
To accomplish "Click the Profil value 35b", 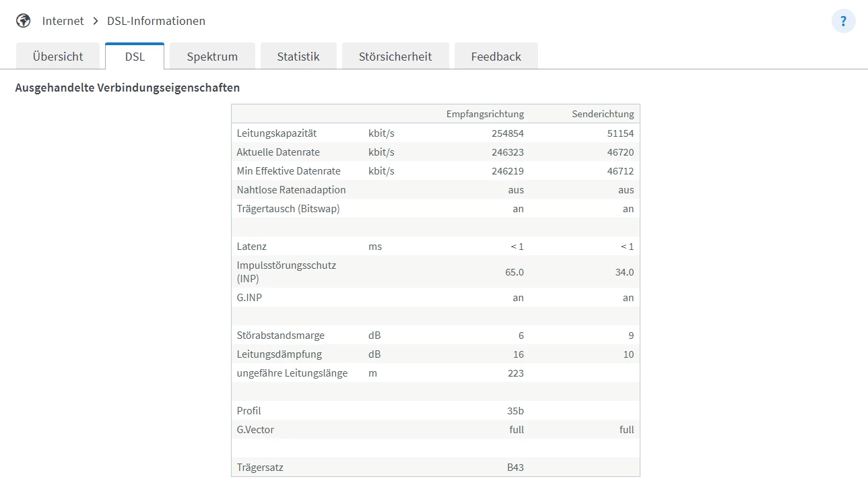I will coord(516,411).
